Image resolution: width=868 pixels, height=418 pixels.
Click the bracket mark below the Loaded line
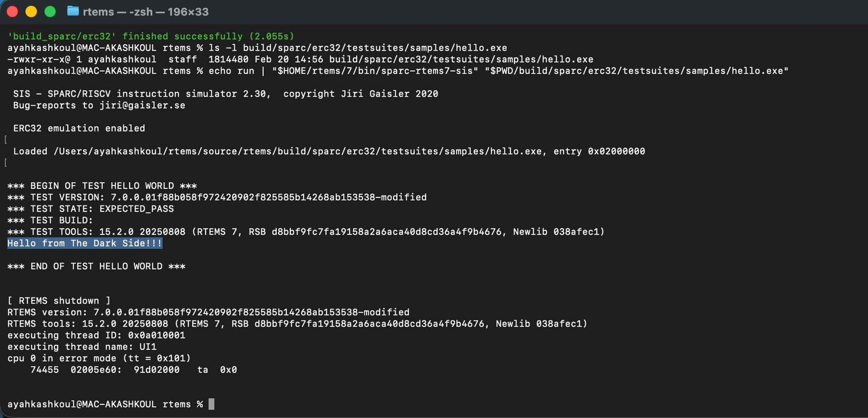tap(5, 163)
